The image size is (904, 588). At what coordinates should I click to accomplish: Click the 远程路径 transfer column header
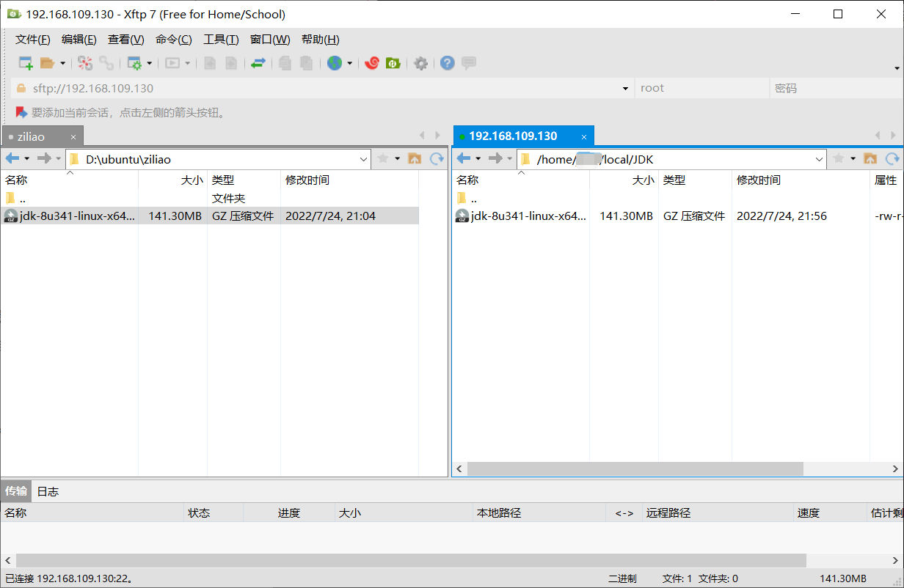tap(718, 512)
